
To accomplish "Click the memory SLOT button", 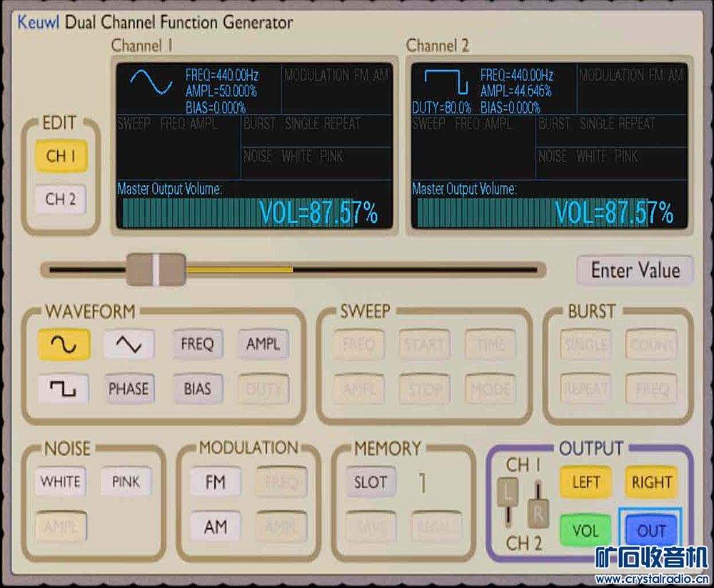I will click(x=371, y=482).
